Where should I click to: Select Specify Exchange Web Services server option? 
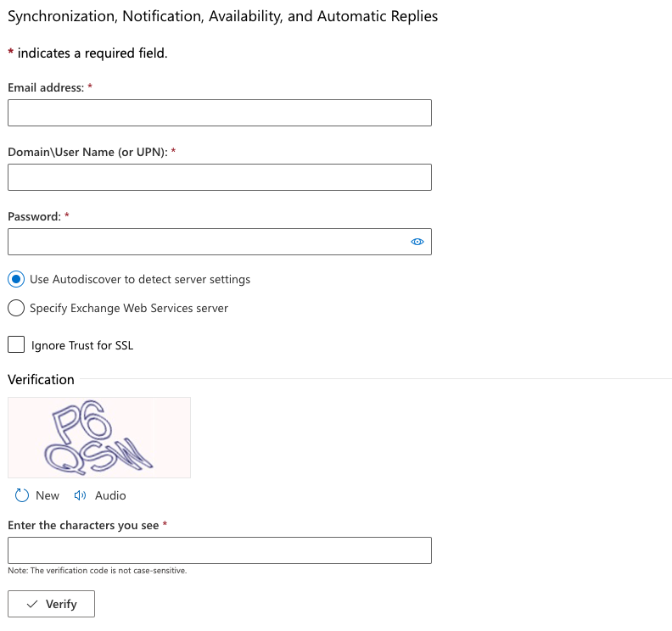click(16, 308)
